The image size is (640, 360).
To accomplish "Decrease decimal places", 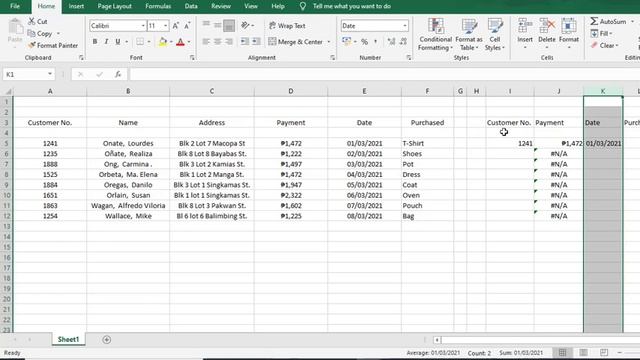I will (x=403, y=42).
